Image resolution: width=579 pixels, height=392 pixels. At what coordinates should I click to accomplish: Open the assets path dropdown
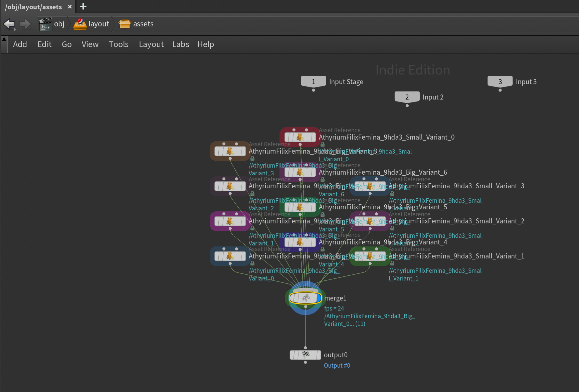tap(136, 24)
